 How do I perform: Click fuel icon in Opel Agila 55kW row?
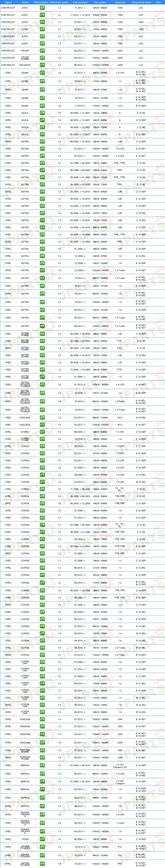pyautogui.click(x=42, y=127)
